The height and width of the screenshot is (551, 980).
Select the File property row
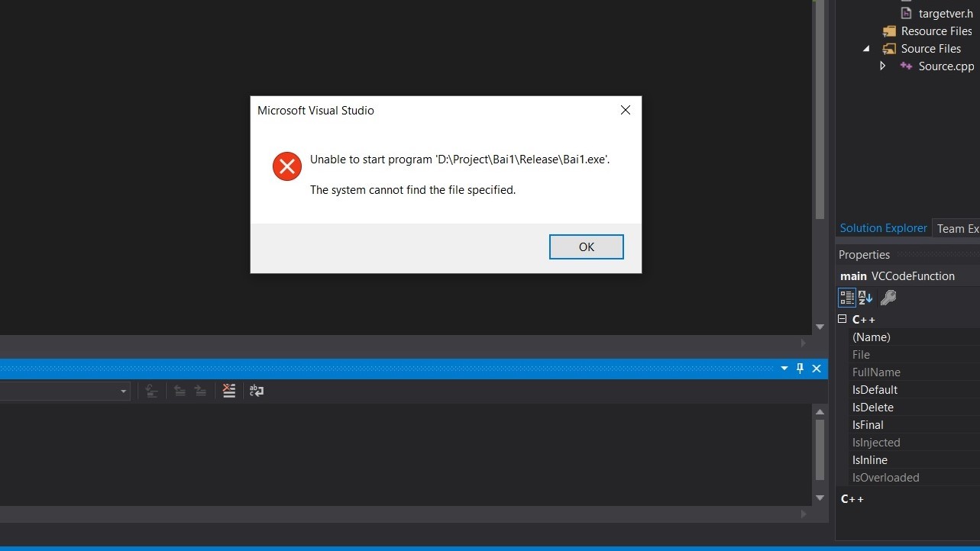pos(914,354)
